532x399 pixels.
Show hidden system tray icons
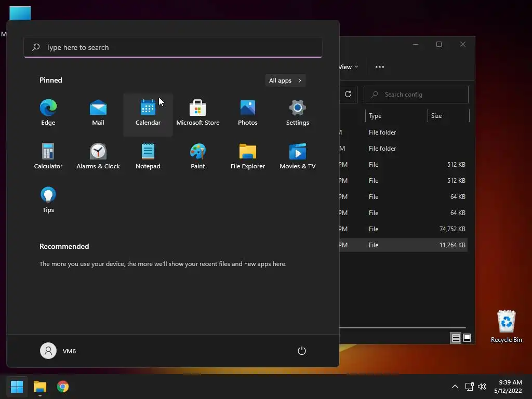click(x=455, y=387)
